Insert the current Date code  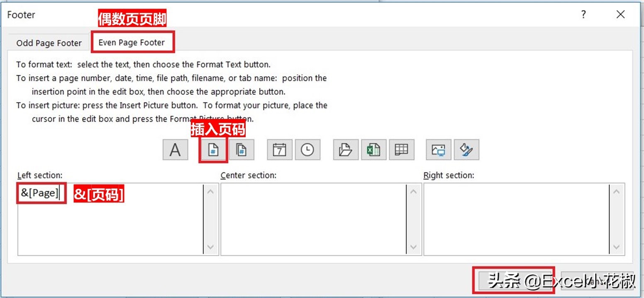(279, 150)
